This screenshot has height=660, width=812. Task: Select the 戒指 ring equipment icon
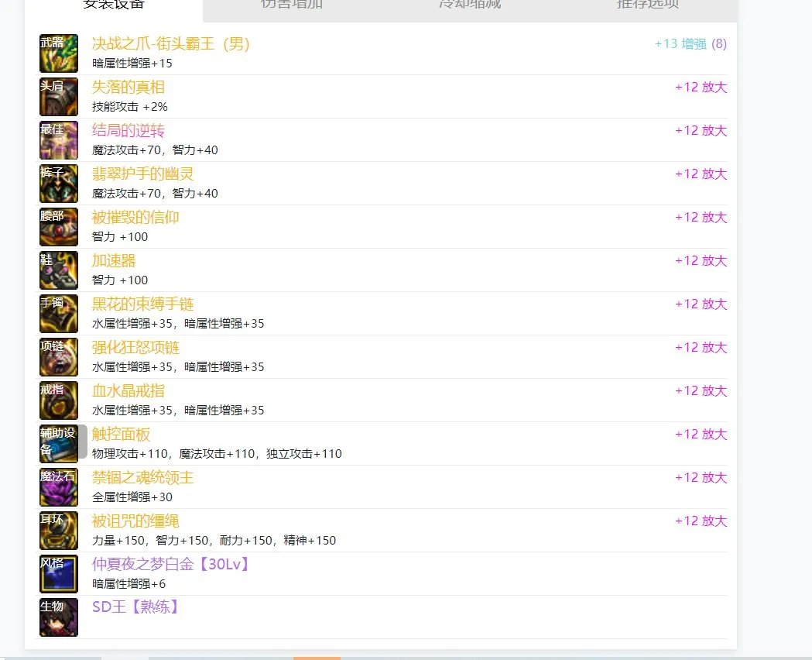pyautogui.click(x=58, y=400)
